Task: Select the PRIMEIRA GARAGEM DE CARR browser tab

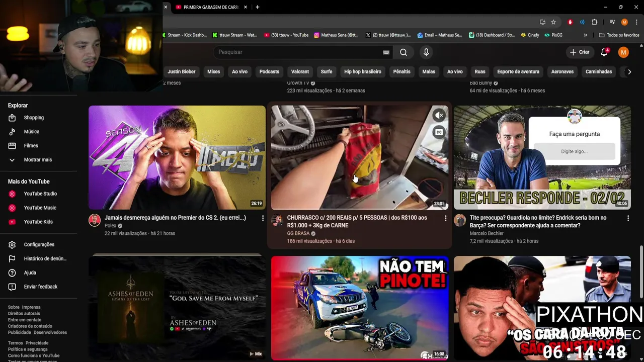Action: (x=211, y=7)
